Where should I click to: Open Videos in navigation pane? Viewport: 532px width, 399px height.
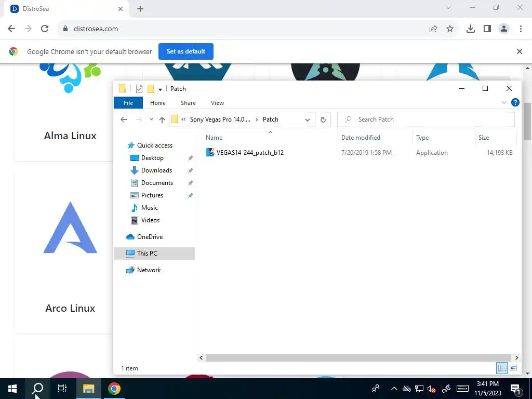[150, 220]
